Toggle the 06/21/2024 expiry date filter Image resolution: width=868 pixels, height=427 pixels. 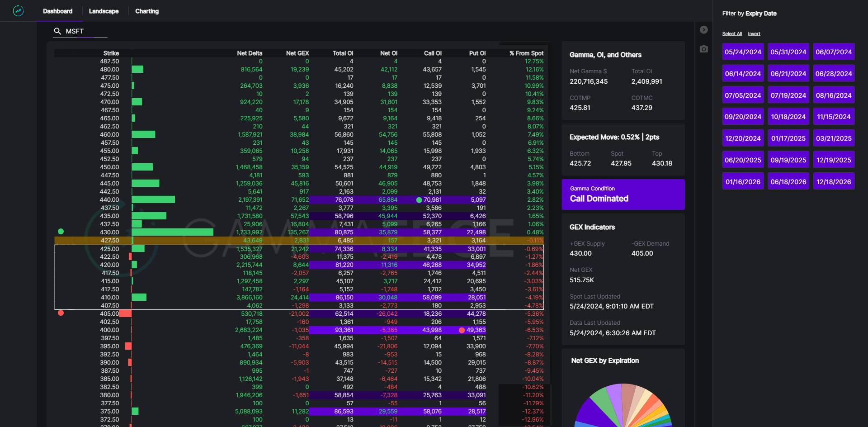788,74
